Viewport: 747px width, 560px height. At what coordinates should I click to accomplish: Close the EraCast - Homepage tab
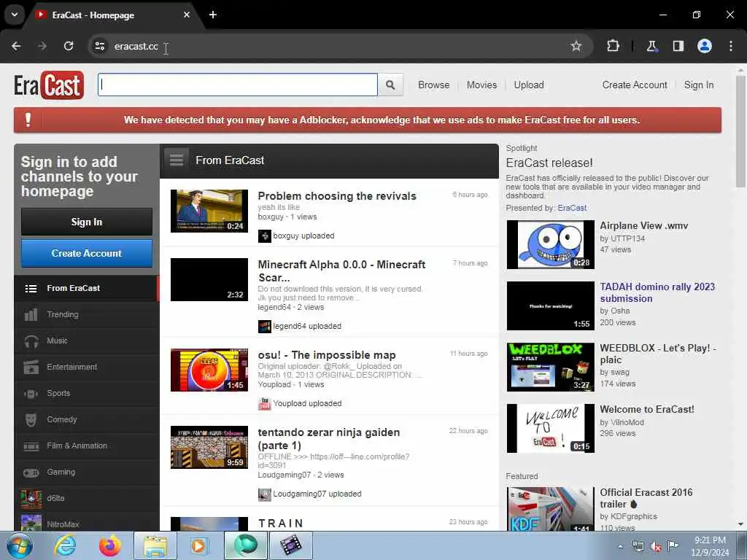(187, 15)
